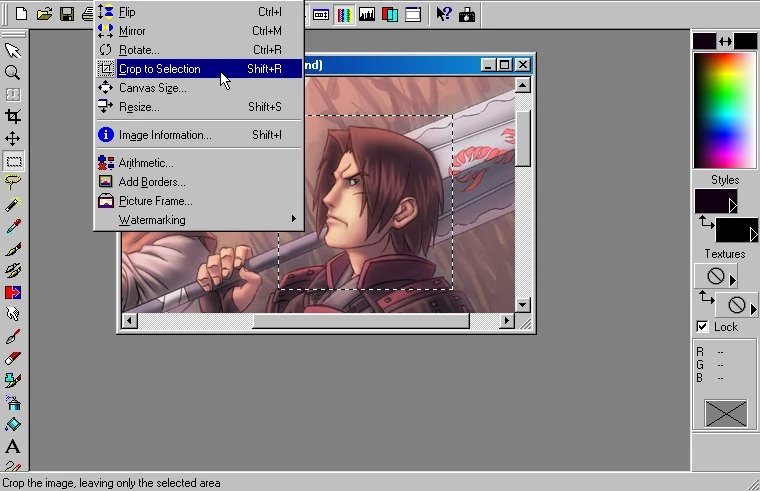The image size is (760, 491).
Task: Open Arithmetic... menu entry
Action: (x=199, y=163)
